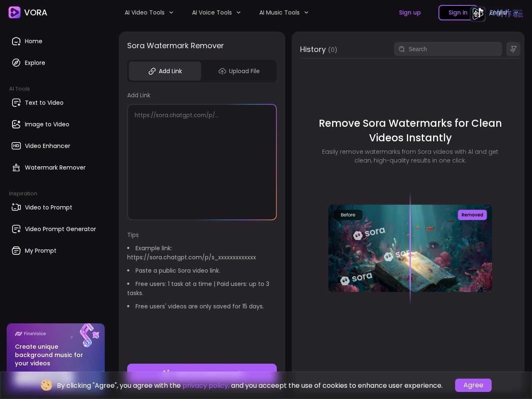532x399 pixels.
Task: Expand the AI Video Tools menu
Action: [x=149, y=12]
